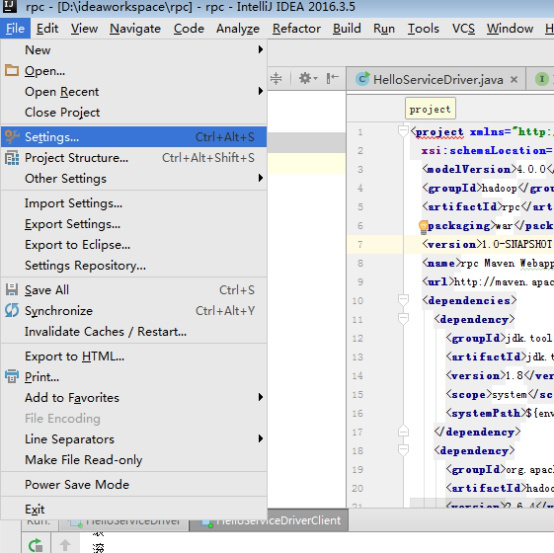Choose Print... menu entry
The height and width of the screenshot is (553, 554).
(134, 377)
